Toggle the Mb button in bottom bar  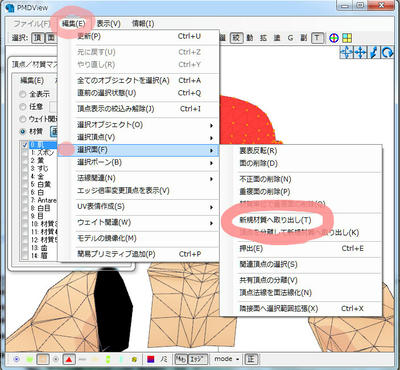pos(181,359)
